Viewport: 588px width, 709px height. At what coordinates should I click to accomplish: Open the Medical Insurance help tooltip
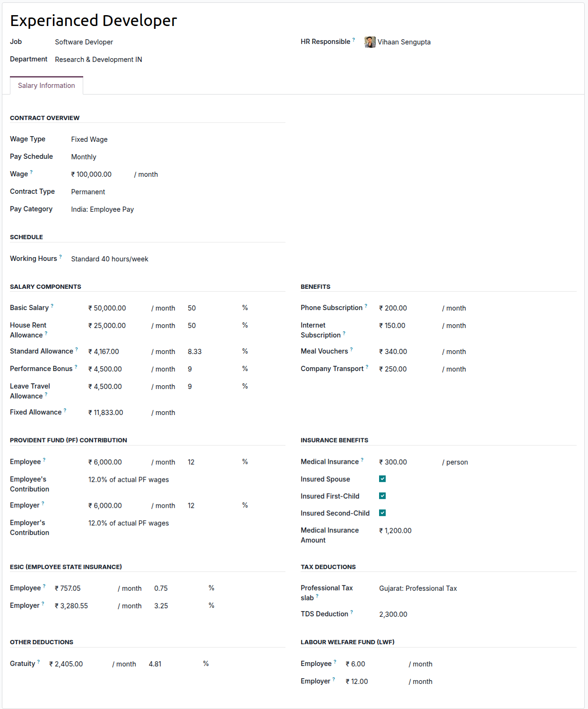[362, 459]
